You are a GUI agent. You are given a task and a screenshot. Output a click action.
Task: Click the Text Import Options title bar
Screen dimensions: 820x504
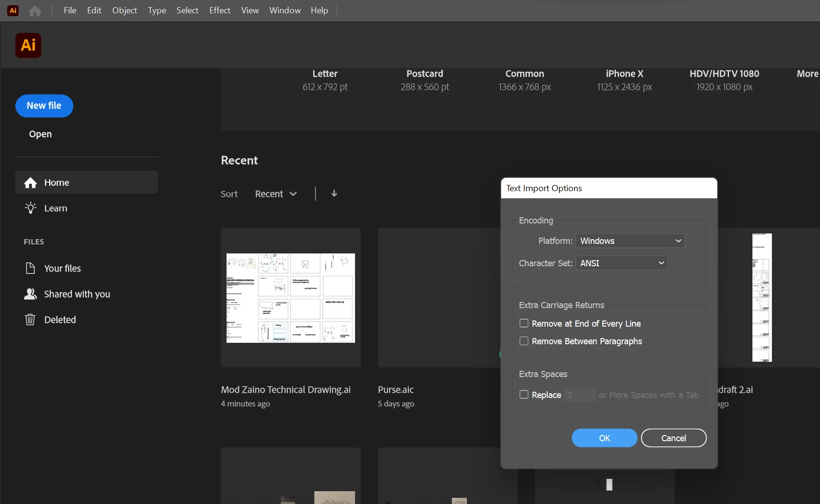coord(609,188)
